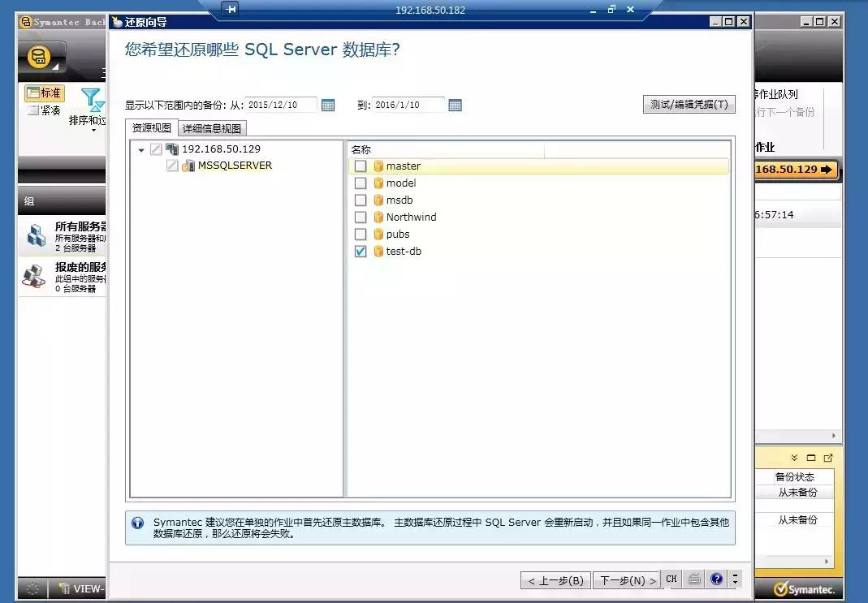Click the gear icon in status bar

click(x=32, y=588)
